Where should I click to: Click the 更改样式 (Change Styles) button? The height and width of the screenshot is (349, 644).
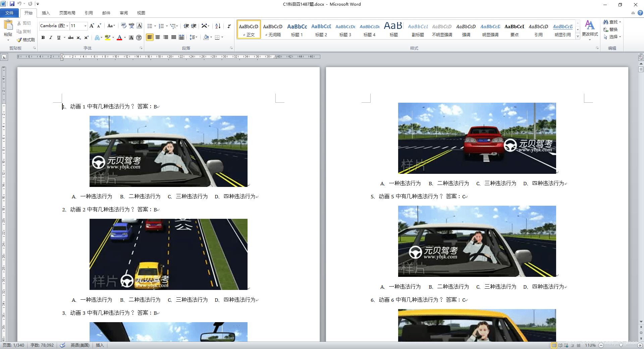coord(589,29)
